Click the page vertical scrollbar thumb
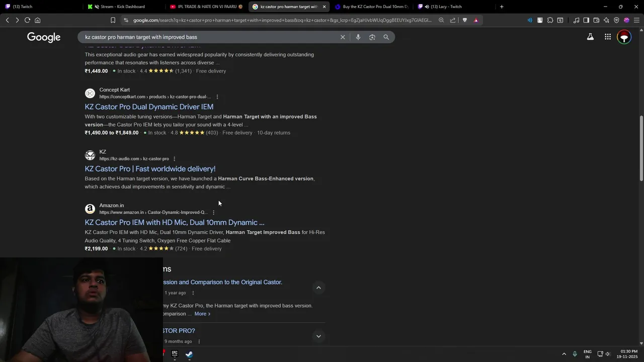 [641, 149]
